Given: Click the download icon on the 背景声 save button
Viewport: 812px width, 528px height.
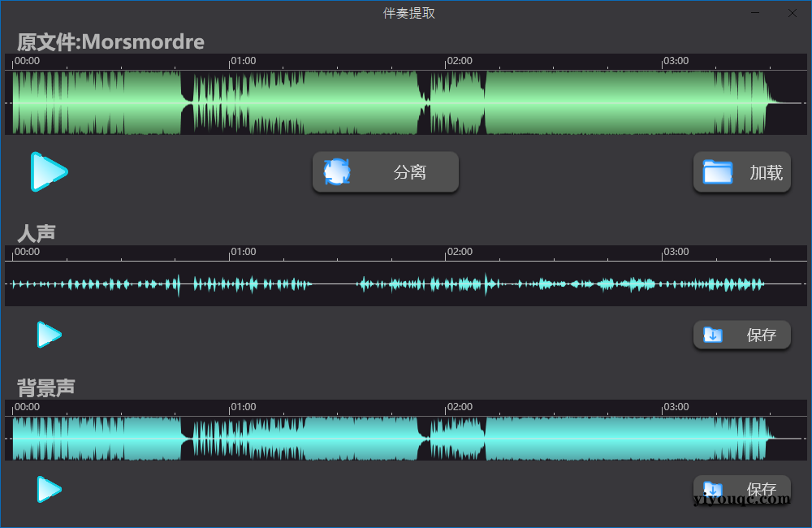Looking at the screenshot, I should pos(714,490).
